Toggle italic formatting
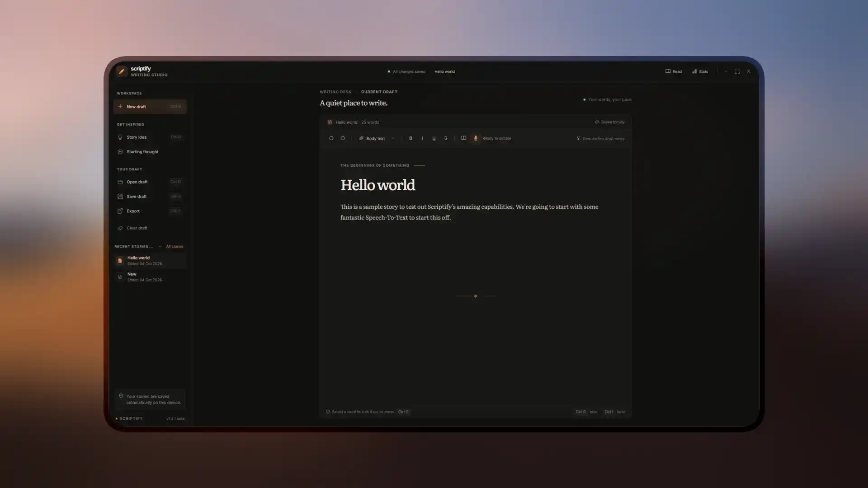 422,138
